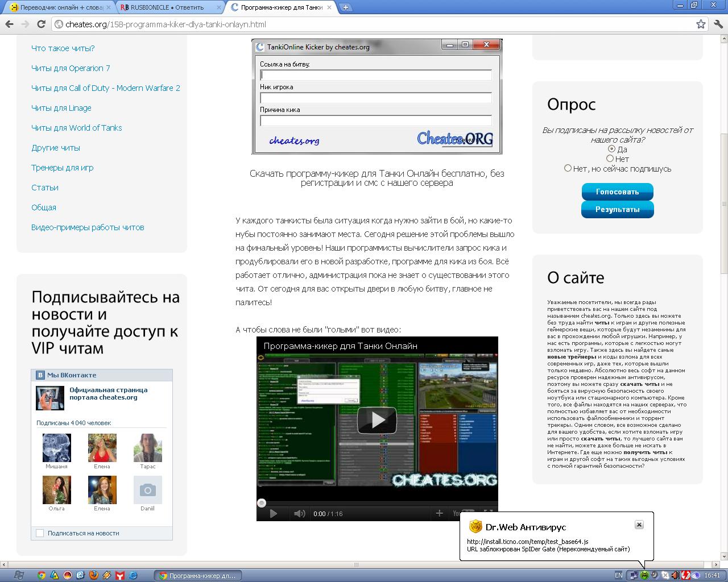This screenshot has height=582, width=728.
Task: Click the plus icon in the video controls
Action: click(439, 513)
